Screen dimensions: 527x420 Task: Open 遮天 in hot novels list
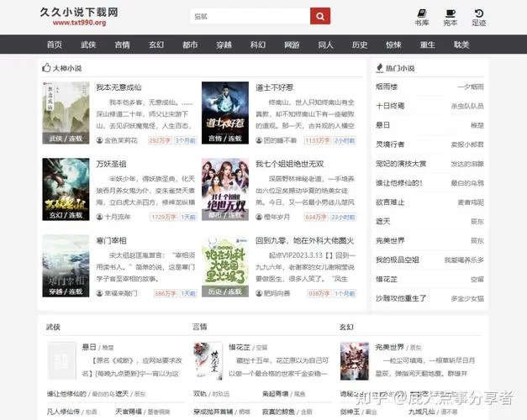[382, 222]
